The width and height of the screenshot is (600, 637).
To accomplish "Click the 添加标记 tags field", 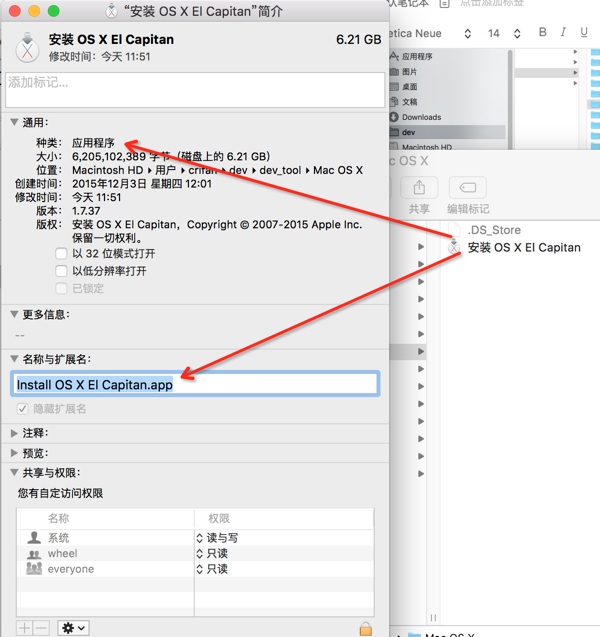I will [195, 90].
